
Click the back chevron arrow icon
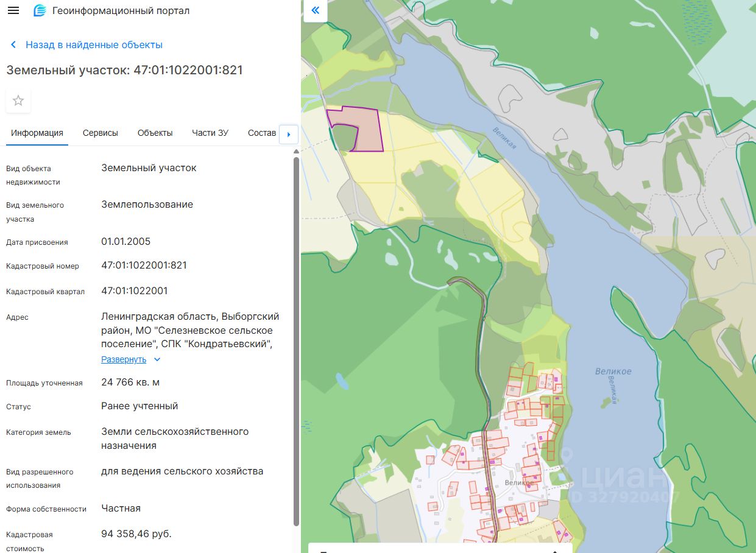click(13, 44)
